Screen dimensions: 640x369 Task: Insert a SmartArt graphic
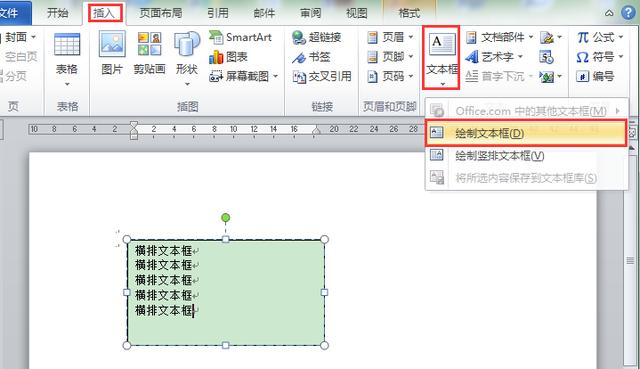coord(240,37)
